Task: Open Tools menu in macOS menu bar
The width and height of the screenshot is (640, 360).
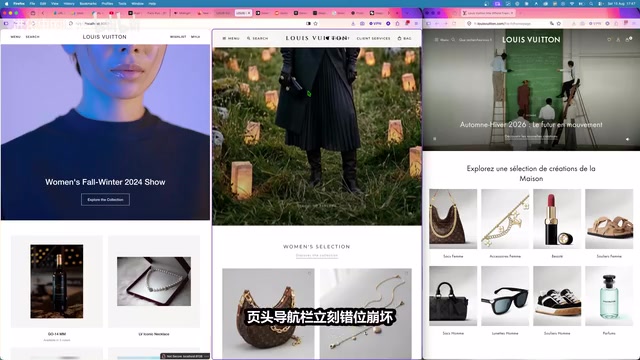Action: [x=122, y=3]
